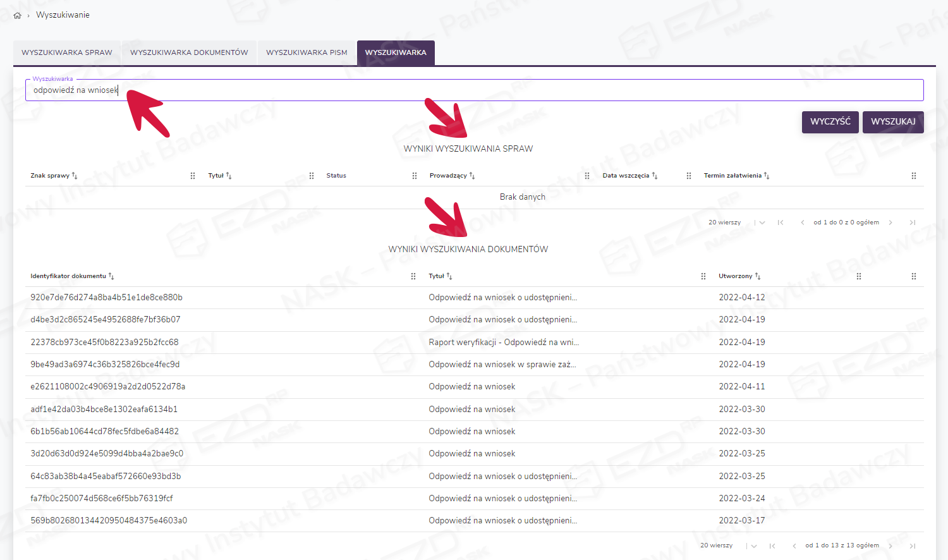
Task: Open column menu for Status column
Action: 415,176
